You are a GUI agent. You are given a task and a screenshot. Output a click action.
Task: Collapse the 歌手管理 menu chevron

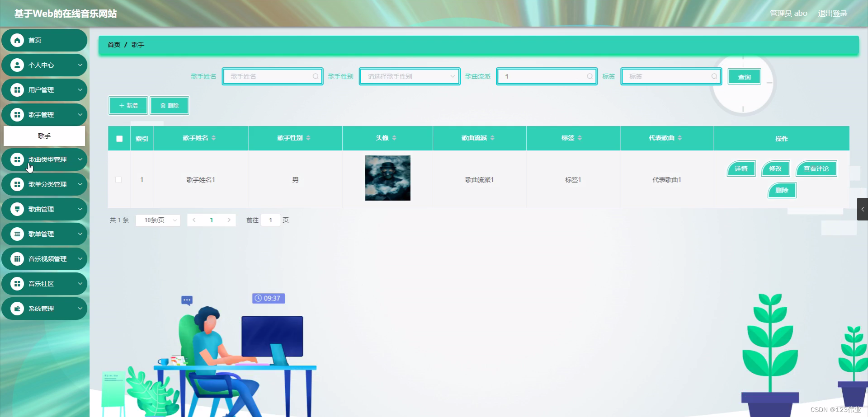point(80,115)
